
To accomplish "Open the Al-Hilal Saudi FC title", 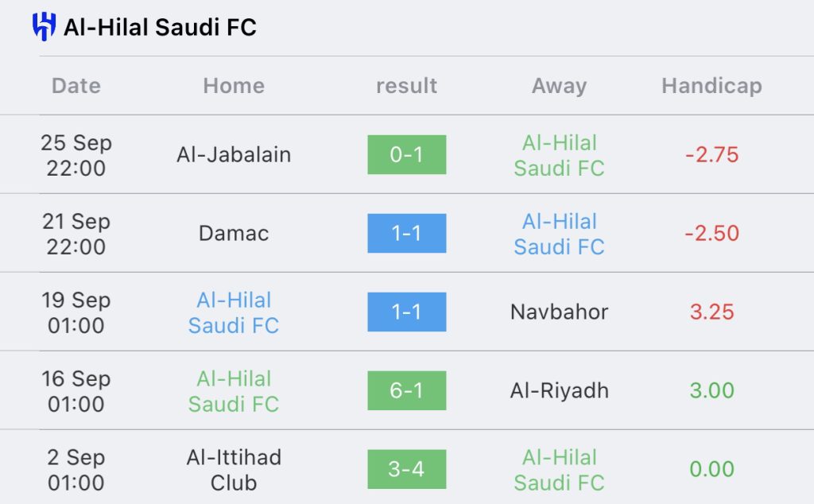I will point(160,28).
